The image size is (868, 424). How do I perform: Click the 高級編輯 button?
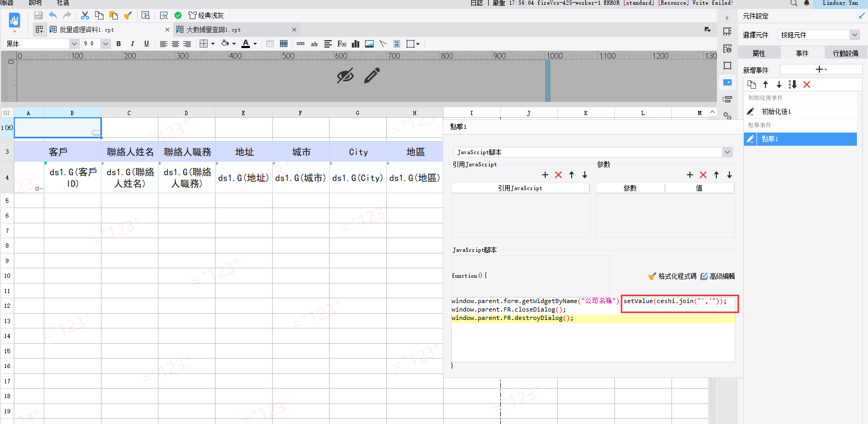point(717,276)
